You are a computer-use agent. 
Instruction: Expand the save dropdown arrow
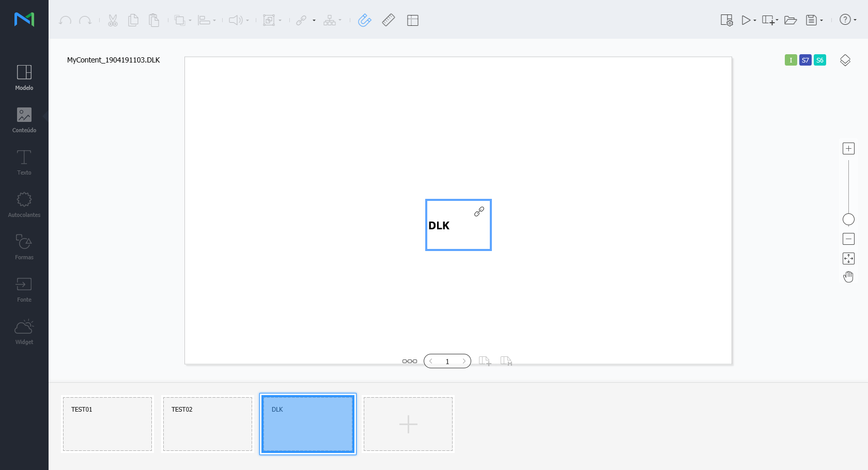click(822, 21)
